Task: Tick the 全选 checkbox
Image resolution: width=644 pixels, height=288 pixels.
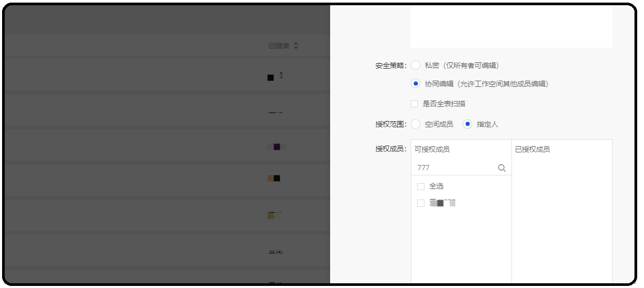Action: (x=421, y=186)
